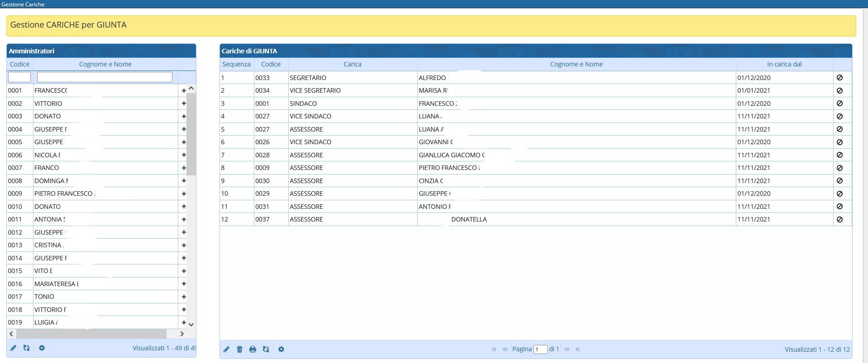Delete selected carica with trash icon
The height and width of the screenshot is (363, 868).
click(240, 349)
